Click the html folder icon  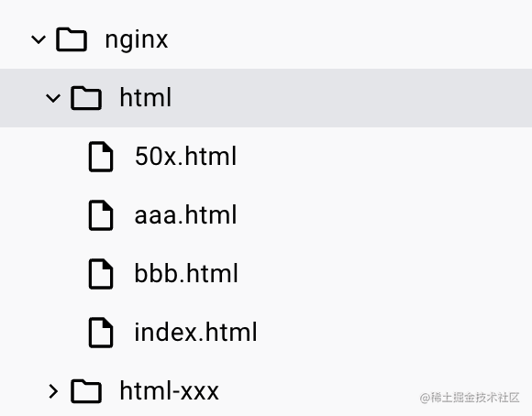coord(86,98)
